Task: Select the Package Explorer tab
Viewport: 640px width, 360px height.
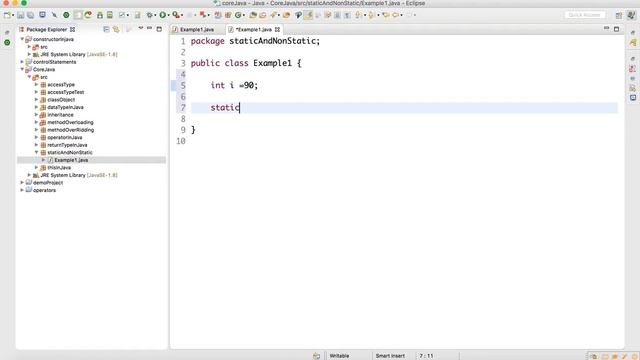Action: (47, 29)
